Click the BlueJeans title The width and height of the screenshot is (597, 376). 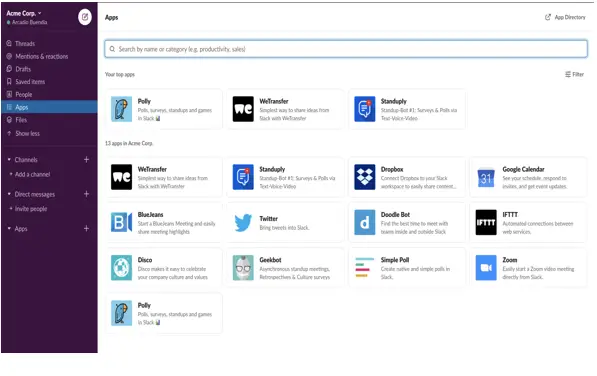pyautogui.click(x=150, y=215)
